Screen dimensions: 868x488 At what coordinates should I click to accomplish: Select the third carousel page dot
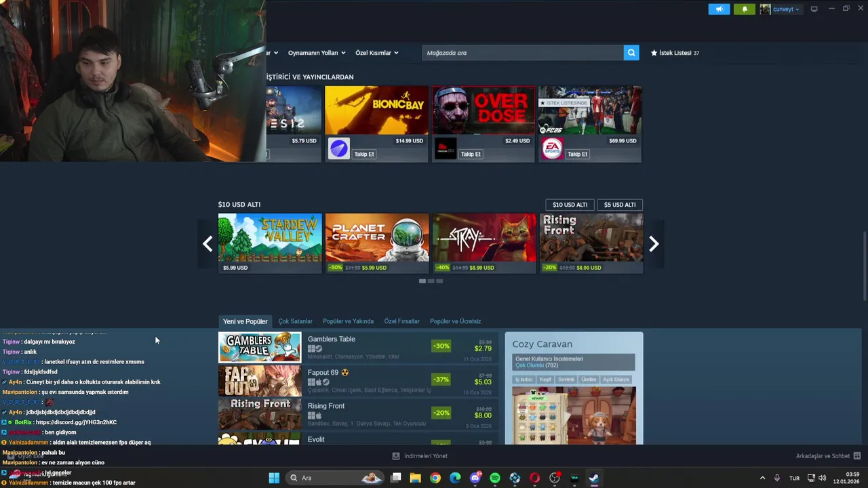click(x=439, y=281)
